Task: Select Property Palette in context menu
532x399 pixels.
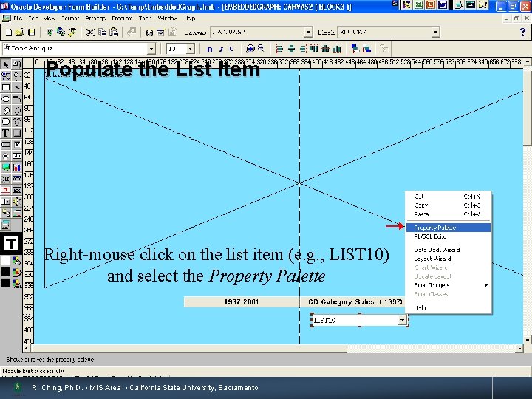Action: pos(449,228)
